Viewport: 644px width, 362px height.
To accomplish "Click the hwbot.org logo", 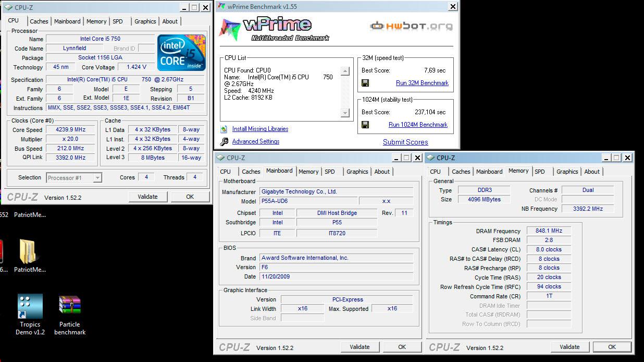I will [411, 26].
